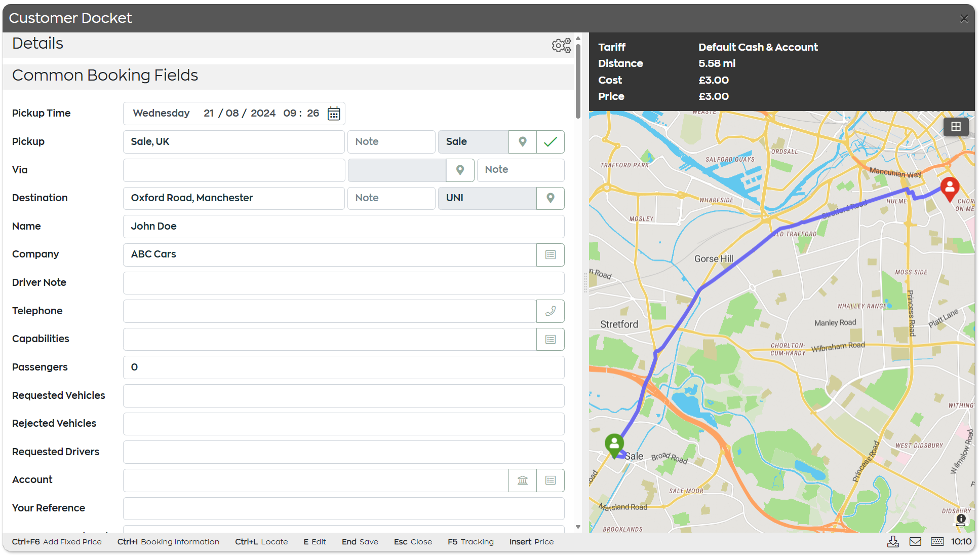Screen dimensions: 980x555
Task: Open the pickup time calendar picker
Action: pos(334,114)
